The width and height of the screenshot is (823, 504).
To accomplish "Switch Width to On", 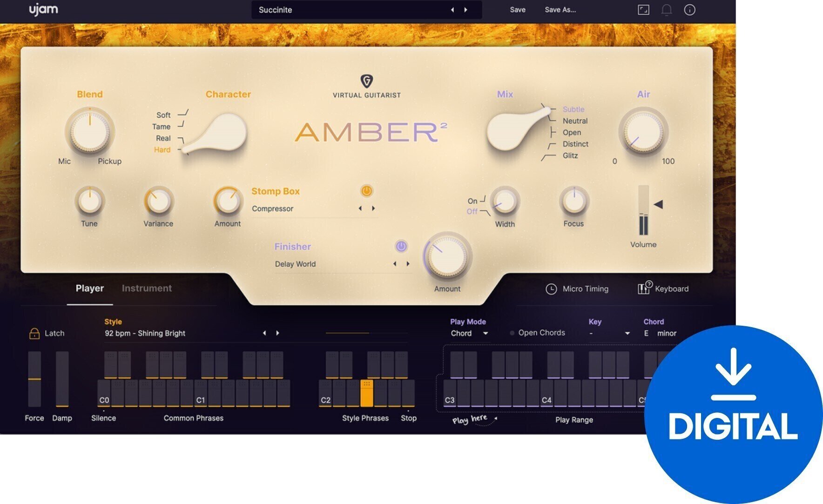I will pyautogui.click(x=472, y=201).
